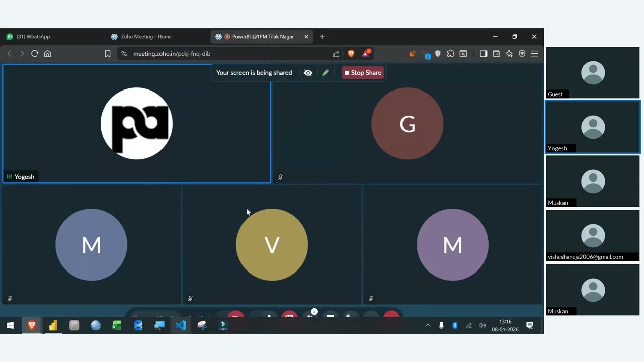
Task: Expand hidden system tray icons
Action: [428, 326]
